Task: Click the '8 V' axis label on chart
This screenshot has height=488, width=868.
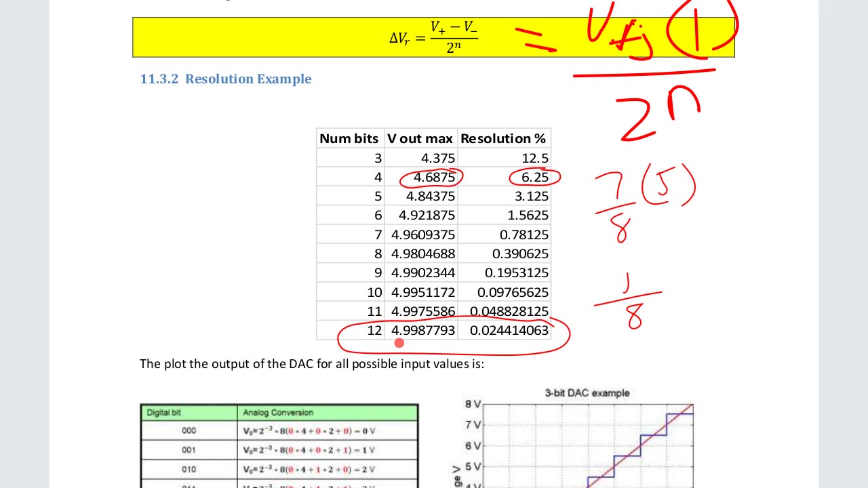Action: point(473,405)
